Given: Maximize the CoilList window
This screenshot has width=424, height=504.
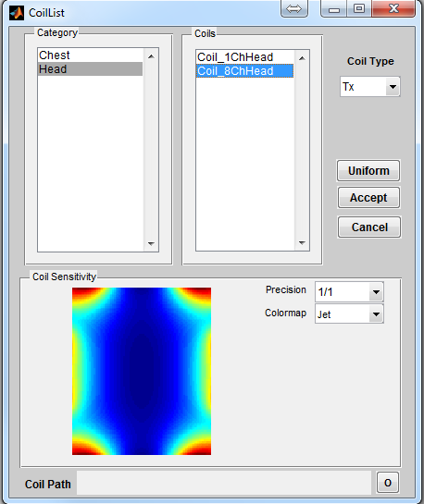Looking at the screenshot, I should click(359, 8).
